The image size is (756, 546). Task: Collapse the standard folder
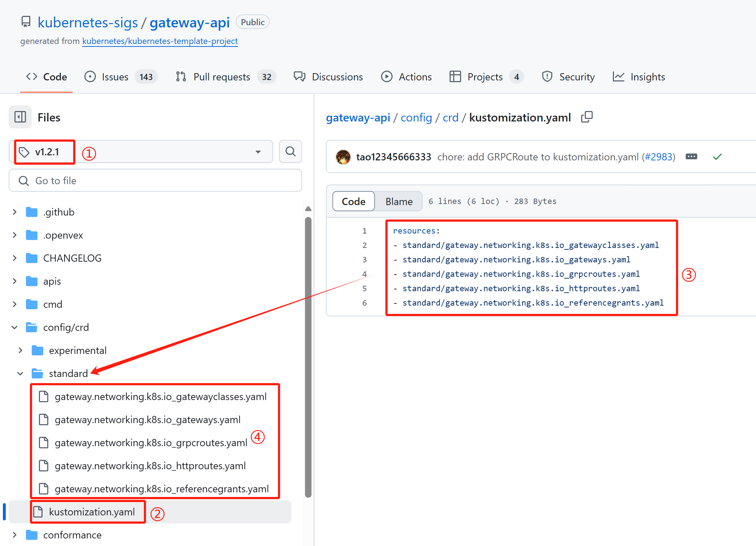[21, 373]
